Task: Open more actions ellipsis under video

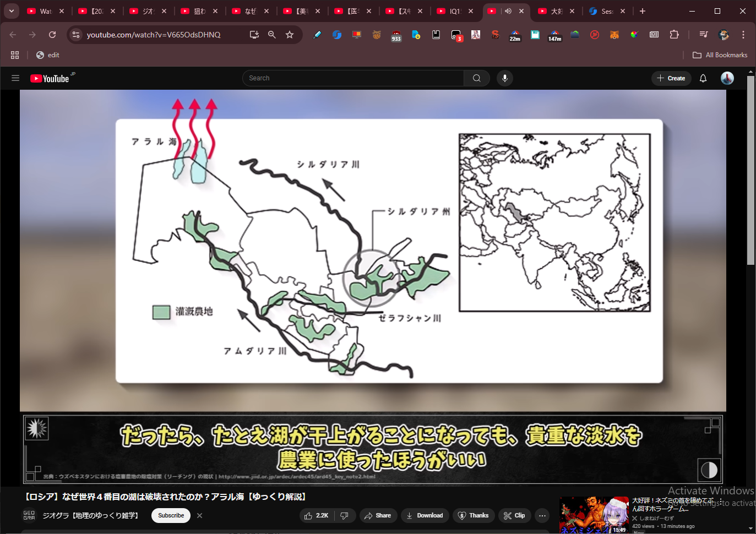Action: click(x=542, y=516)
